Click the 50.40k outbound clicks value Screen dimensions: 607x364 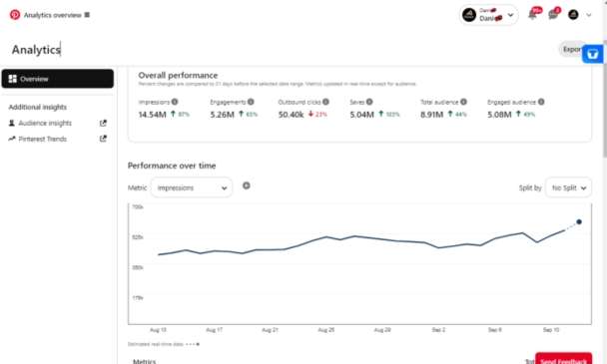click(x=292, y=115)
